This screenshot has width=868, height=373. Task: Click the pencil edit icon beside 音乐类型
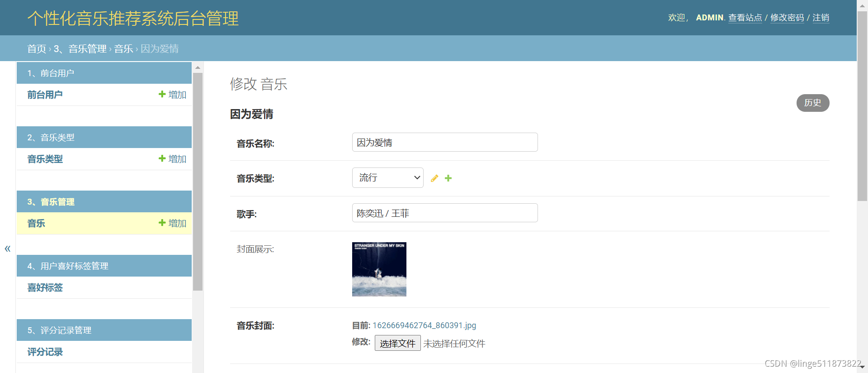pyautogui.click(x=434, y=178)
